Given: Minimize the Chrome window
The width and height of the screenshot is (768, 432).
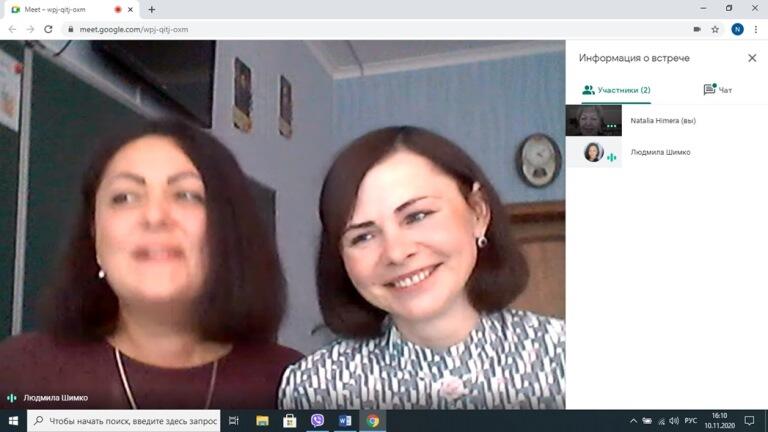Looking at the screenshot, I should [x=703, y=8].
